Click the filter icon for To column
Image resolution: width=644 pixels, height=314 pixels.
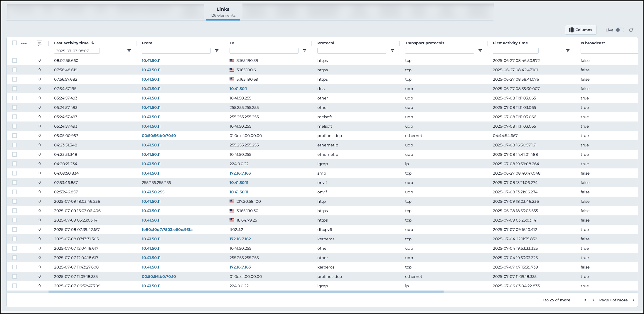point(304,51)
